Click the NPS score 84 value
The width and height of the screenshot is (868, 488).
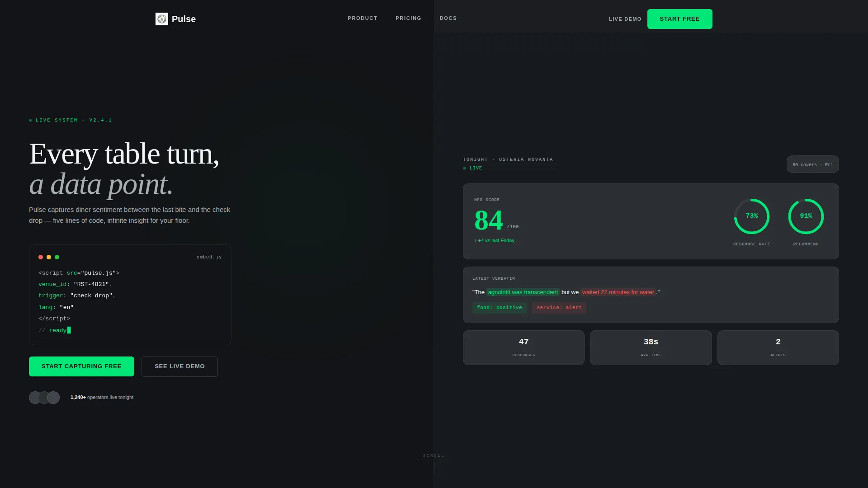point(488,221)
